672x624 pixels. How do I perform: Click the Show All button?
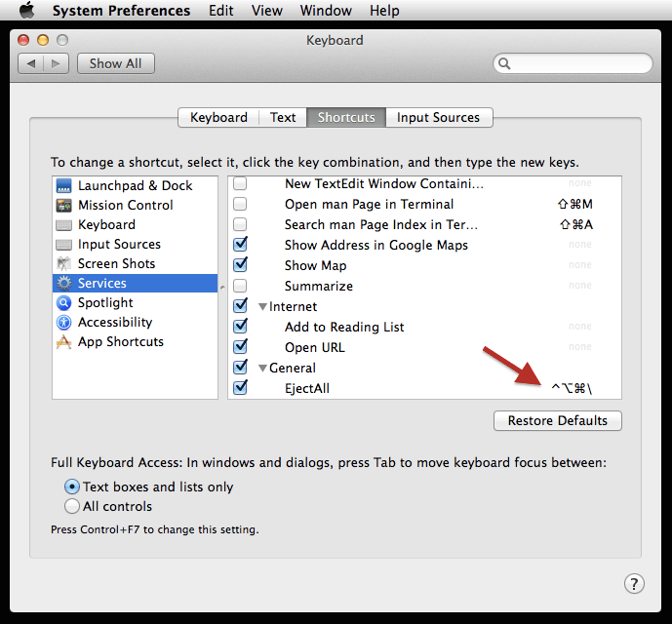tap(116, 63)
